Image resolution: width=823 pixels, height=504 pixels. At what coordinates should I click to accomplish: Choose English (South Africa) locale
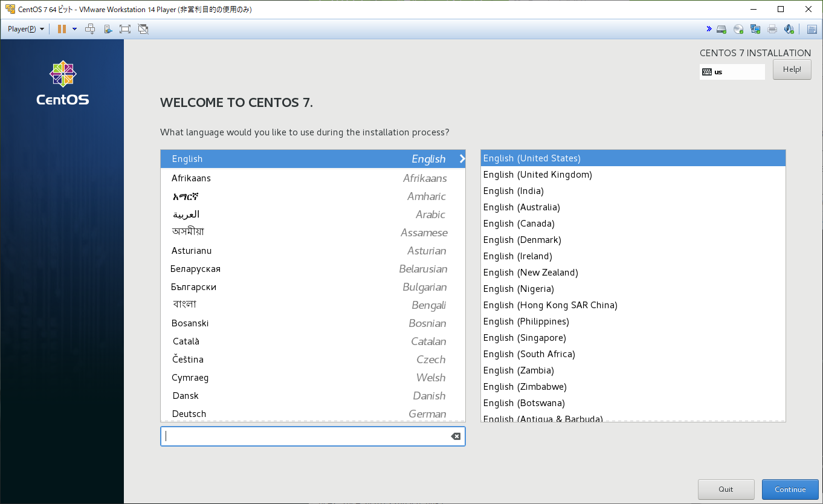coord(633,354)
